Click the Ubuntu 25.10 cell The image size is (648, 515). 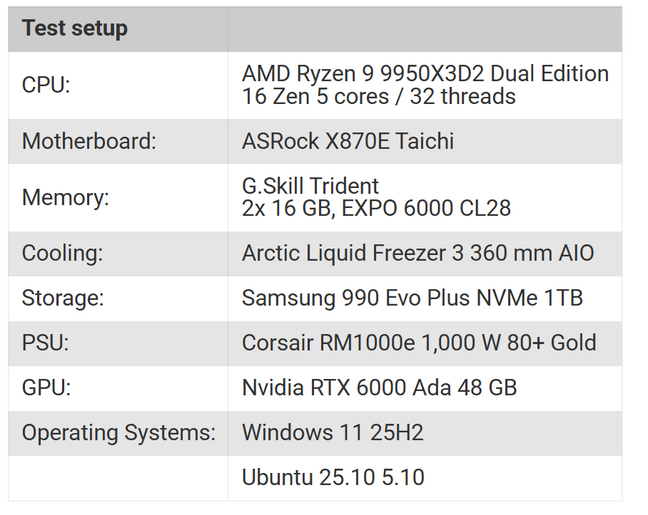(x=333, y=477)
